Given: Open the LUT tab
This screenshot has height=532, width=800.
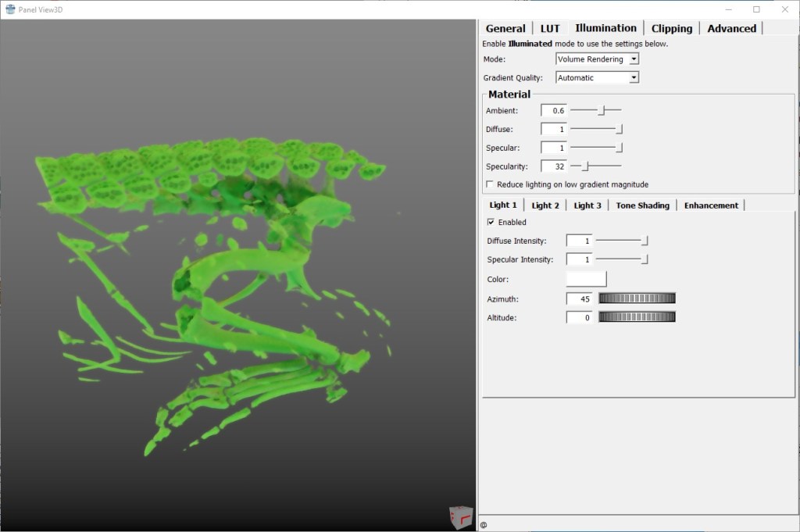Looking at the screenshot, I should [550, 29].
